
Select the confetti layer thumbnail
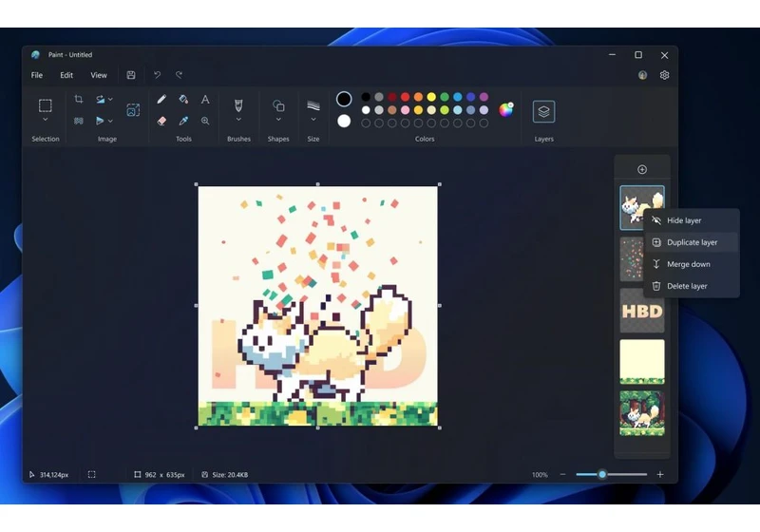632,259
